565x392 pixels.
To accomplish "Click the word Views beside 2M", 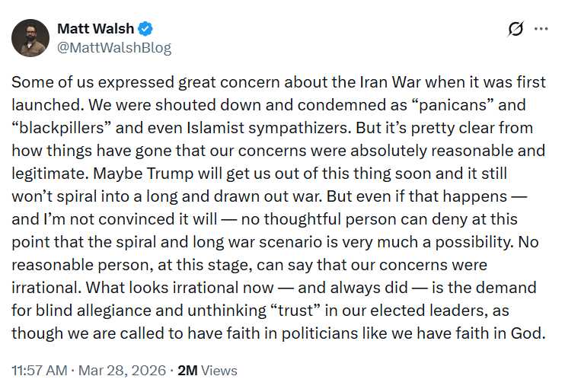I will pyautogui.click(x=219, y=371).
